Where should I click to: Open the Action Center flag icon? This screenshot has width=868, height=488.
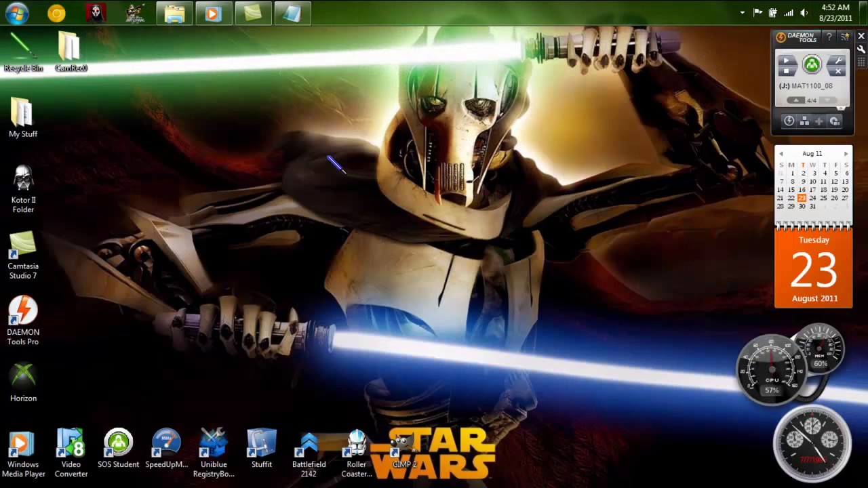pyautogui.click(x=758, y=13)
